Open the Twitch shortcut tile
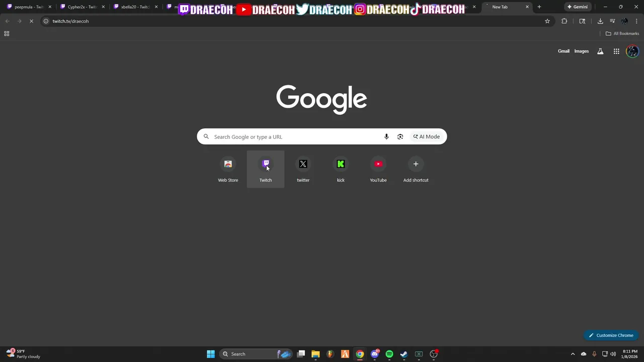The height and width of the screenshot is (362, 644). tap(266, 169)
